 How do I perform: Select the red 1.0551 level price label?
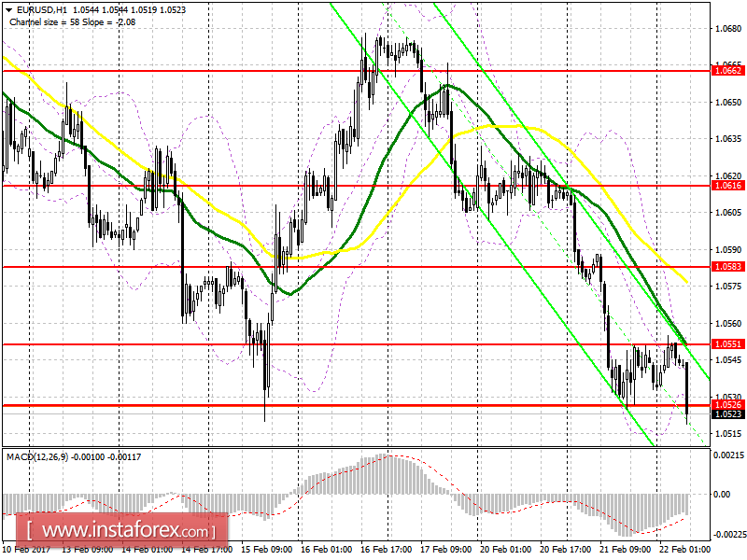click(x=727, y=344)
